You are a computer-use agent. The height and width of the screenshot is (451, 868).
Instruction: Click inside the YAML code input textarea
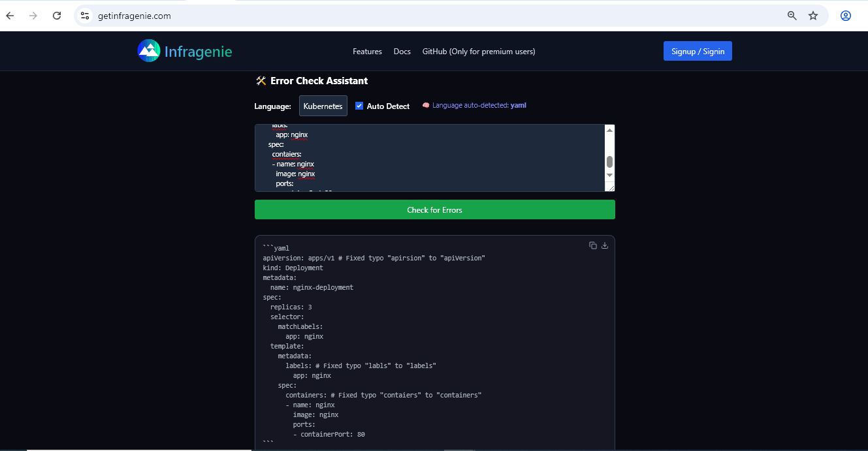tap(430, 158)
